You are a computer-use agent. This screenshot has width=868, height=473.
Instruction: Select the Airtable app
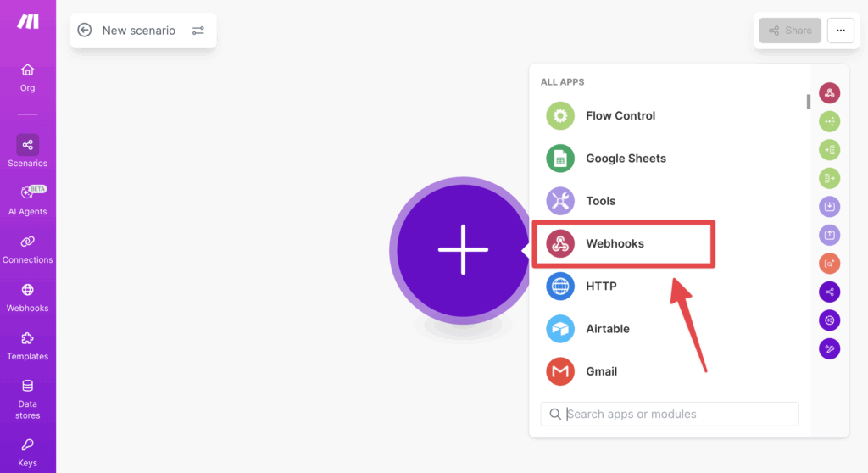coord(670,329)
